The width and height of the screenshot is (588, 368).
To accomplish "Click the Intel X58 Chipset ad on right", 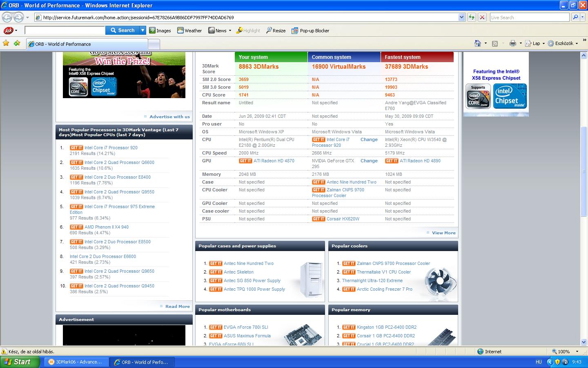I will (x=496, y=84).
